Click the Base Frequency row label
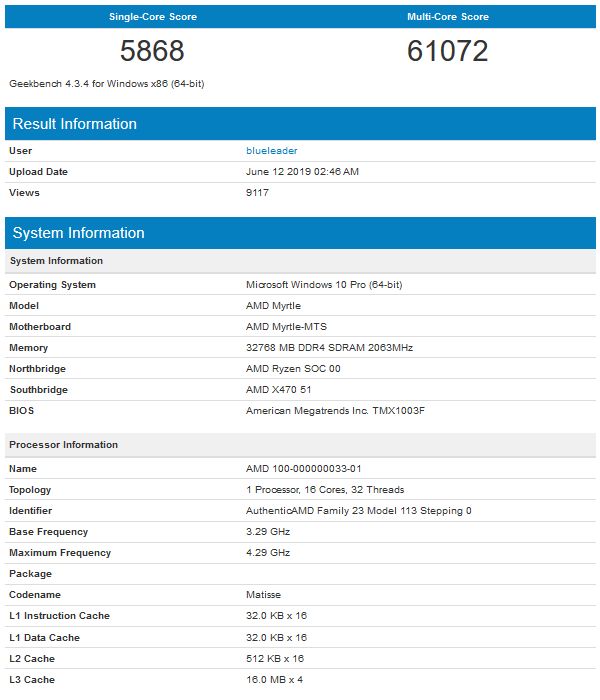 (x=48, y=532)
